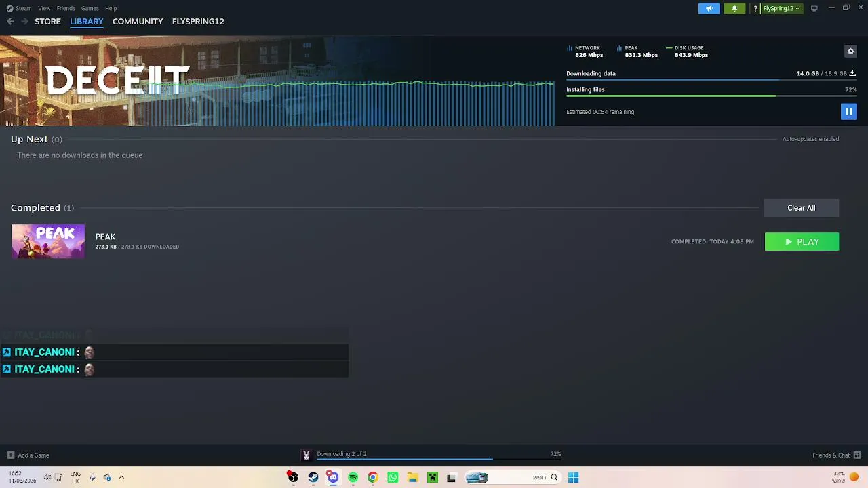
Task: Click the Up Next heading
Action: tap(29, 139)
